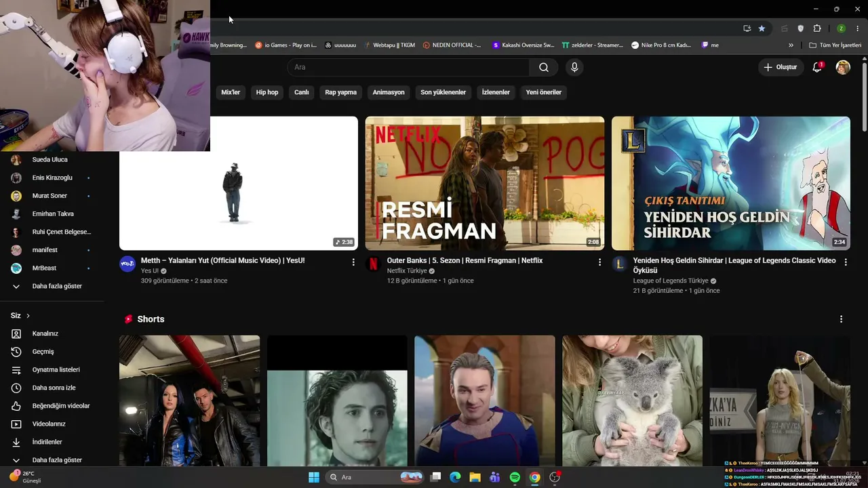Open the Tüm Yer İşaretleri bookmarks folder

coord(835,45)
